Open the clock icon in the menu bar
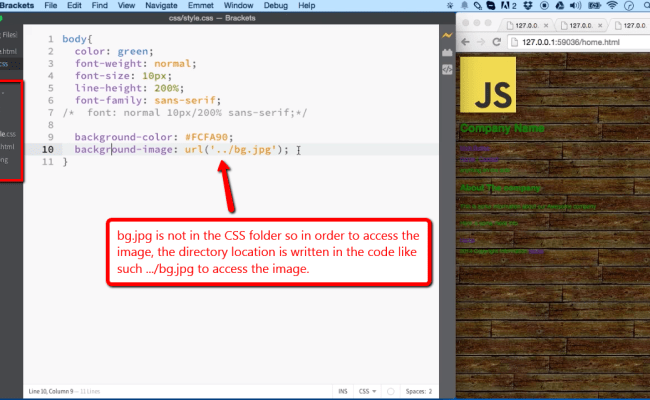650x400 pixels. (629, 5)
